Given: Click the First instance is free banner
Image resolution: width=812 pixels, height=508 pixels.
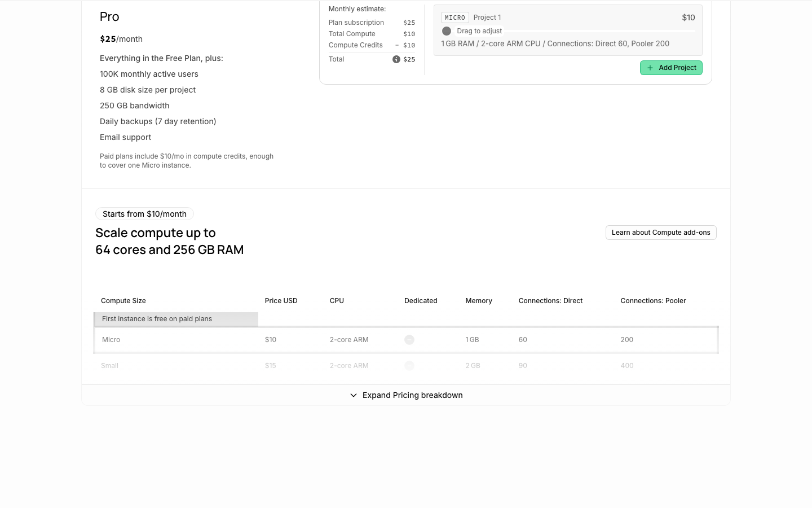Looking at the screenshot, I should pyautogui.click(x=176, y=319).
